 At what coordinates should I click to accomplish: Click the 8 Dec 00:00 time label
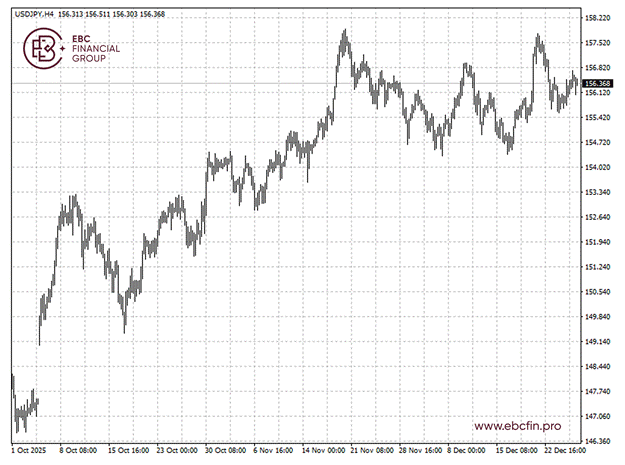pyautogui.click(x=467, y=452)
